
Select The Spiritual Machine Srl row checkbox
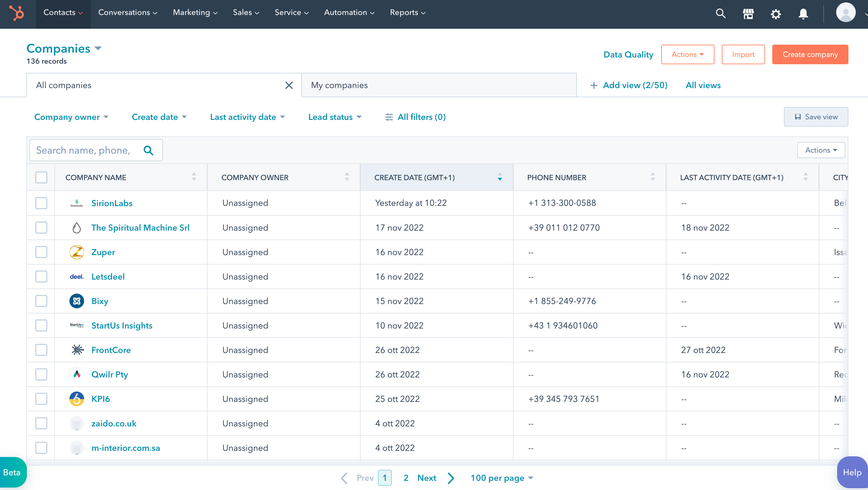pos(41,228)
